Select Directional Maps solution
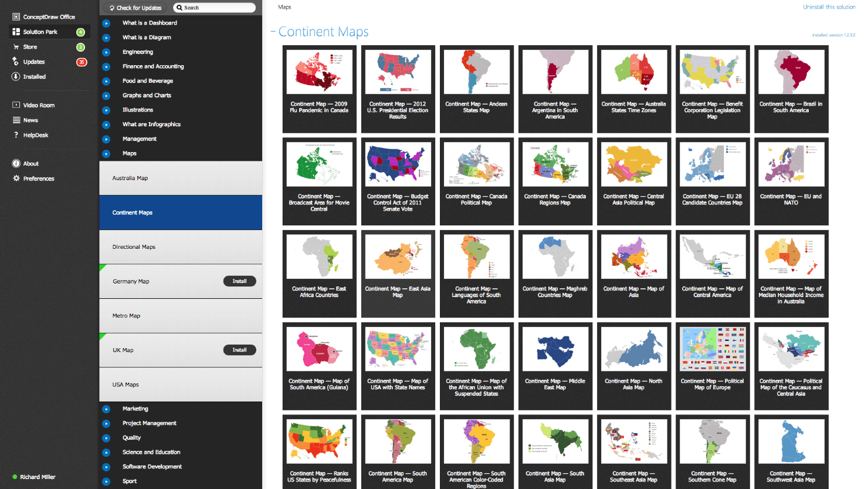 (x=181, y=247)
